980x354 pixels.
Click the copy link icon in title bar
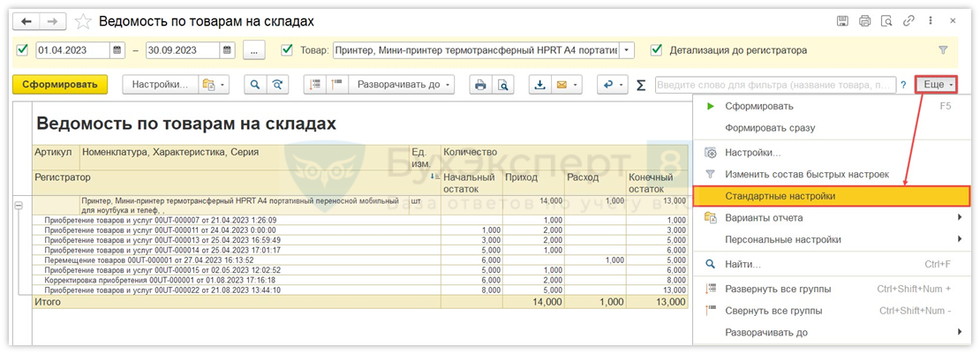pyautogui.click(x=908, y=21)
